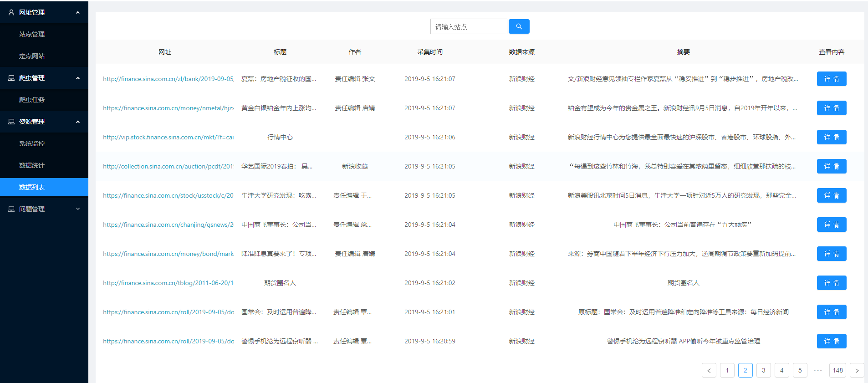This screenshot has width=868, height=383.
Task: Select 数据列表 in the sidebar
Action: [x=44, y=187]
